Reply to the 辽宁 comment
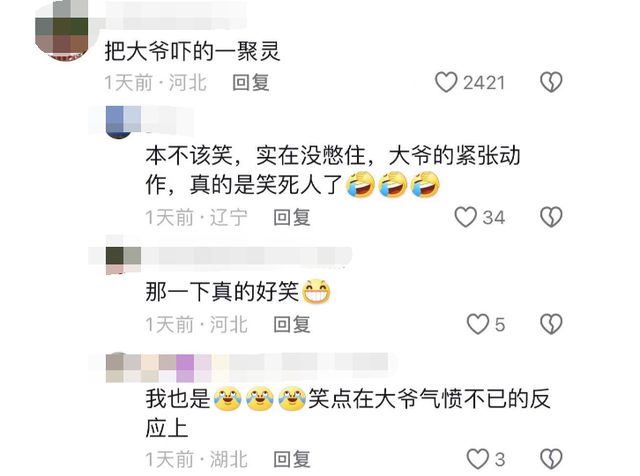 (292, 217)
